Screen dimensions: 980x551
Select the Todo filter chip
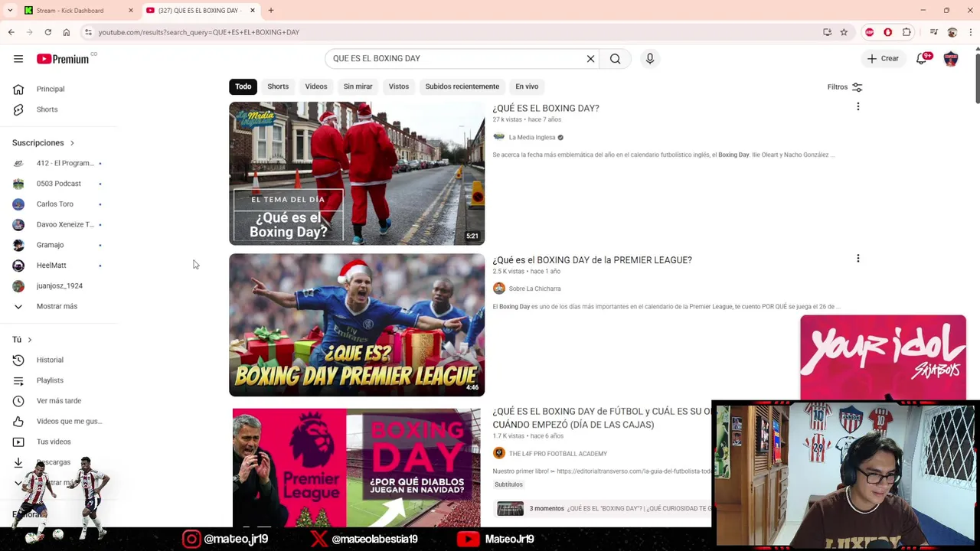coord(243,86)
